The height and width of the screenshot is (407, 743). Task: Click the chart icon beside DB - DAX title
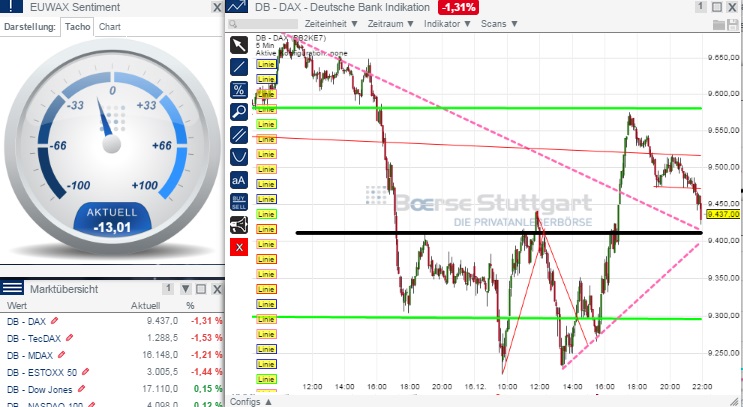[x=236, y=7]
